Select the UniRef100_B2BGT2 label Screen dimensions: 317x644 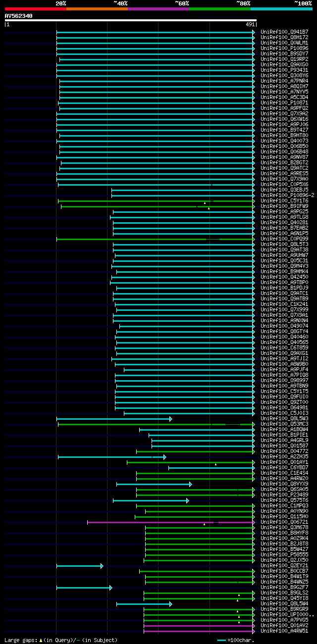(284, 162)
